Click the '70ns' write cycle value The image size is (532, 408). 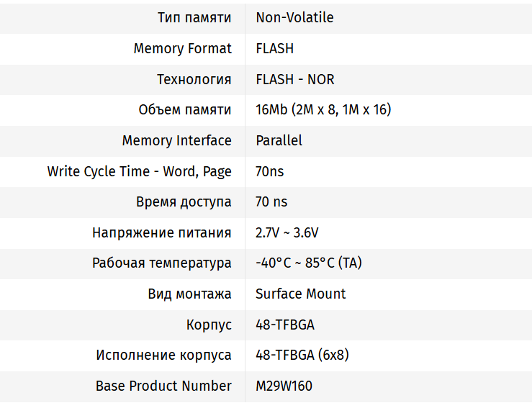(x=270, y=171)
